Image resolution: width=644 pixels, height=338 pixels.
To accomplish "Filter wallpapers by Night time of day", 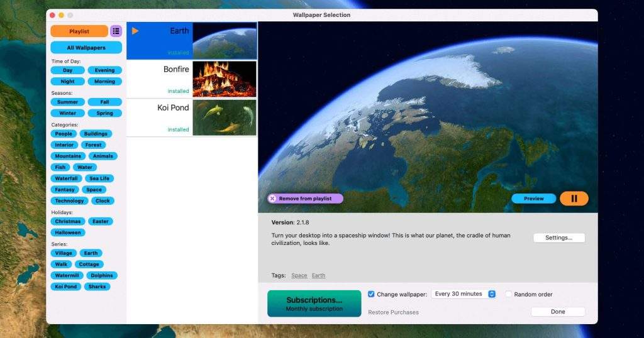I will click(x=68, y=82).
